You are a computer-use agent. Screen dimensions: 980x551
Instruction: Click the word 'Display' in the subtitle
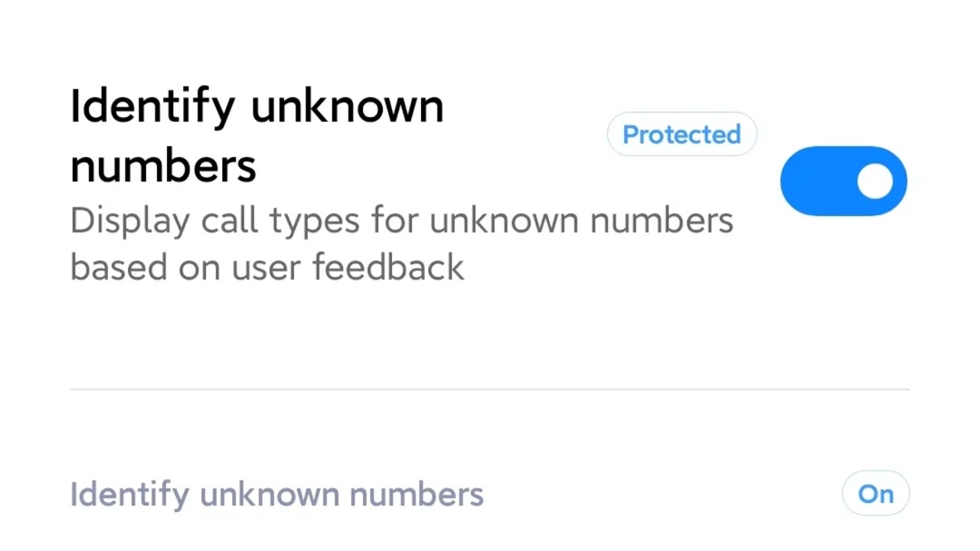click(129, 221)
